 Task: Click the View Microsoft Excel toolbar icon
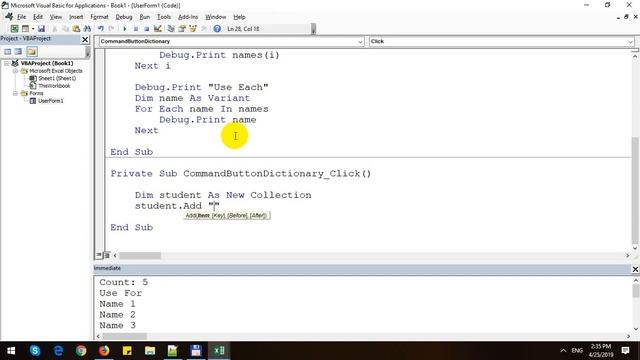pyautogui.click(x=14, y=29)
